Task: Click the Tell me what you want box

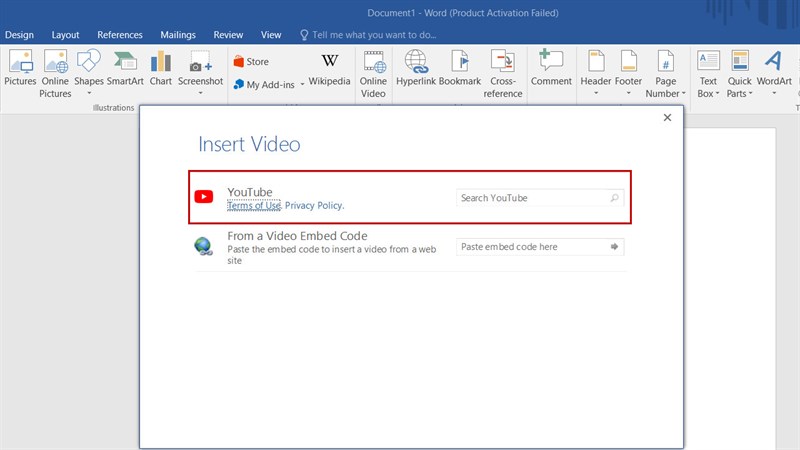Action: [x=368, y=35]
